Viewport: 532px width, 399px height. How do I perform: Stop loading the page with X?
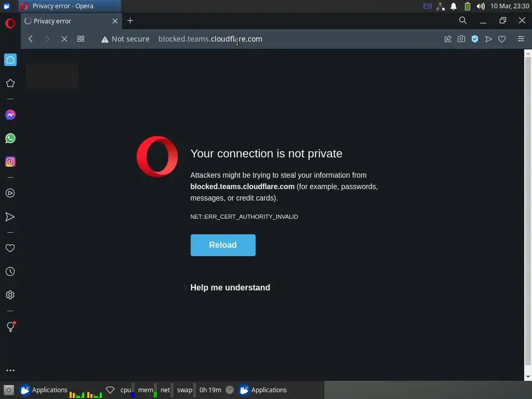(x=64, y=39)
